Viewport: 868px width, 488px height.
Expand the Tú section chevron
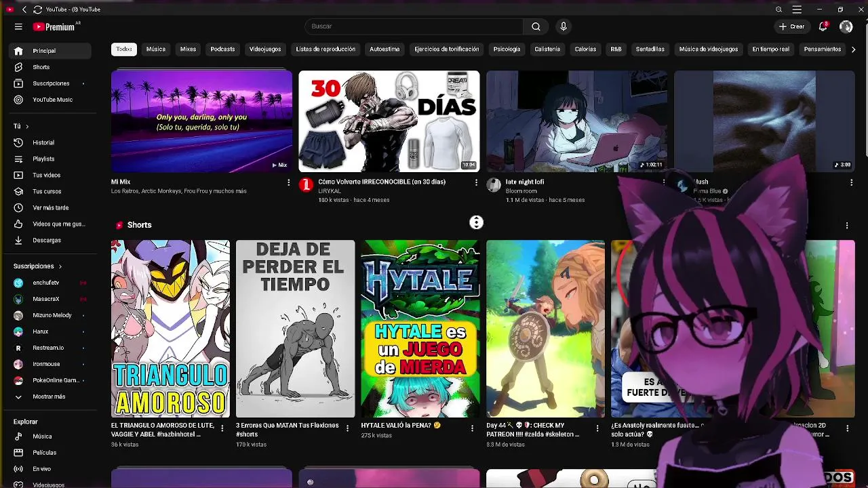(x=27, y=126)
